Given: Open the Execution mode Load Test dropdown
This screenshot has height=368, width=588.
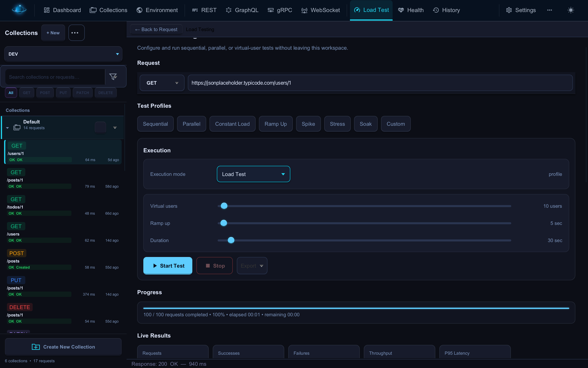Looking at the screenshot, I should 253,174.
